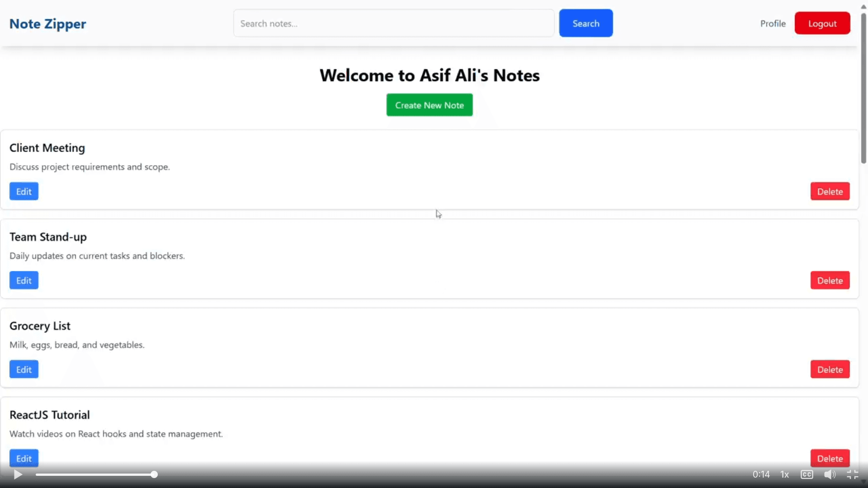Click the red Logout button
Screen dimensions: 868x488
click(822, 23)
